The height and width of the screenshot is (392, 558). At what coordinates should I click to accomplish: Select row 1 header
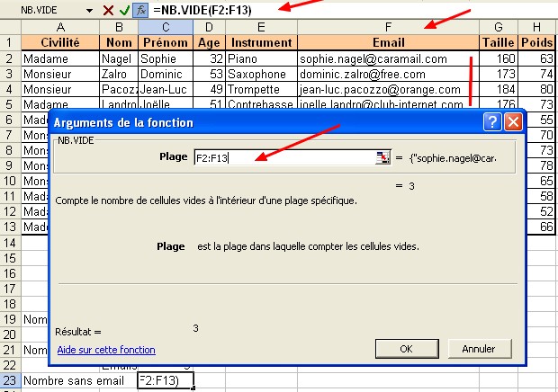[x=9, y=42]
